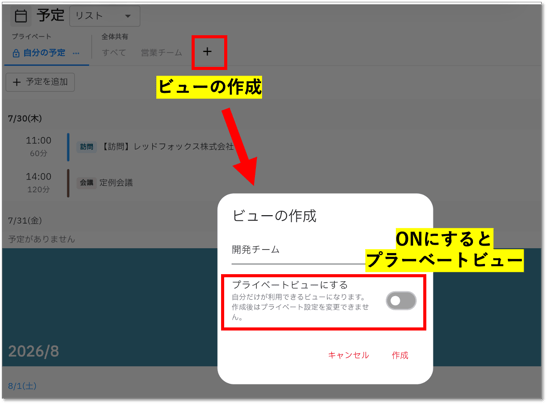Toggle the プライベートビューにする switch

pyautogui.click(x=401, y=301)
